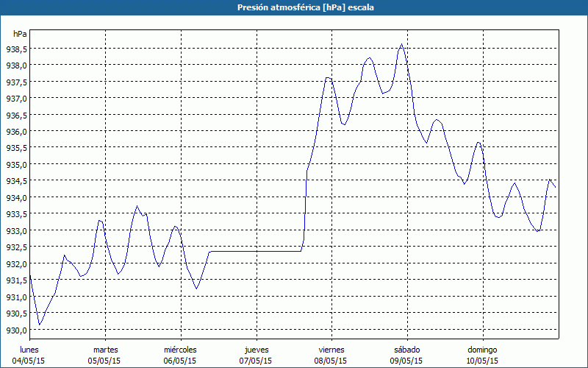Click the highest pressure peak on the curve
Viewport: 588px width, 368px height.
401,45
